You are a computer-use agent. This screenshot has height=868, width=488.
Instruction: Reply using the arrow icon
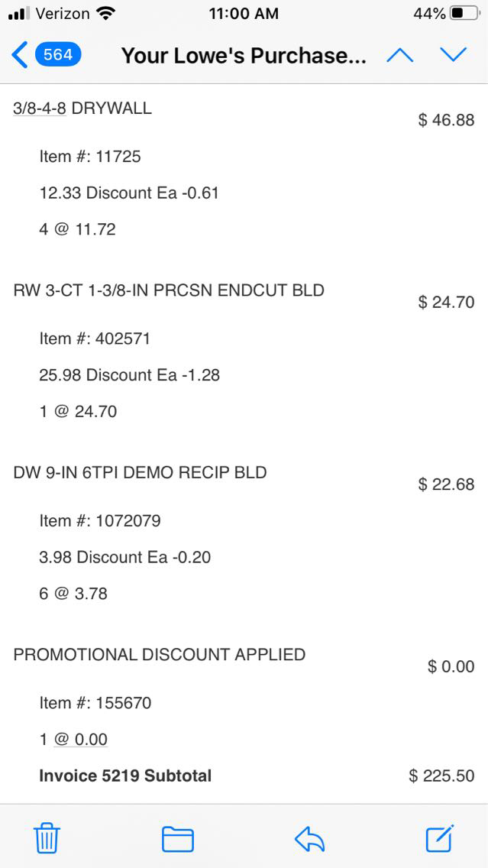(309, 839)
